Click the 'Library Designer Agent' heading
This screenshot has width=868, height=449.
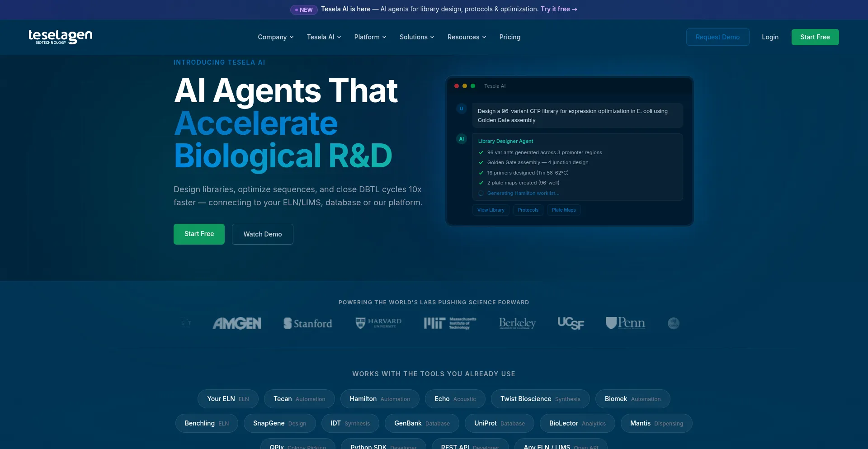pos(505,141)
